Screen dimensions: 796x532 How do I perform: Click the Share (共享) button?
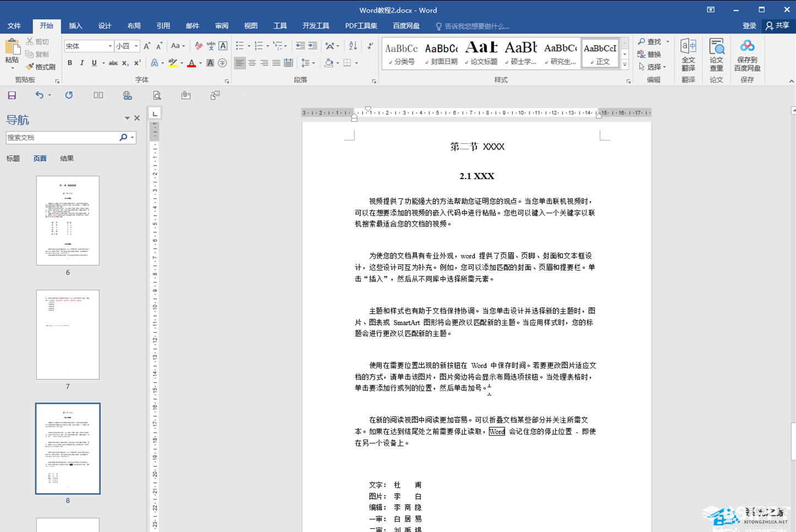(x=777, y=26)
